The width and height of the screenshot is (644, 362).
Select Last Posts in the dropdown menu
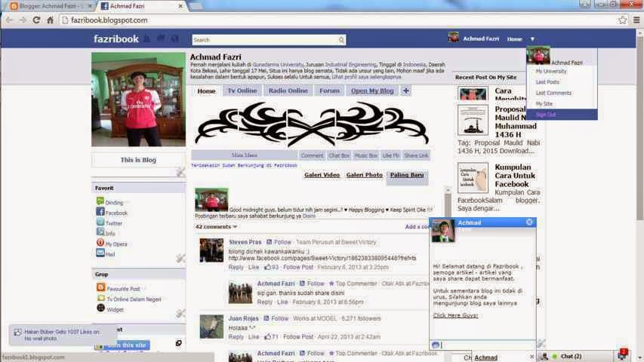547,82
